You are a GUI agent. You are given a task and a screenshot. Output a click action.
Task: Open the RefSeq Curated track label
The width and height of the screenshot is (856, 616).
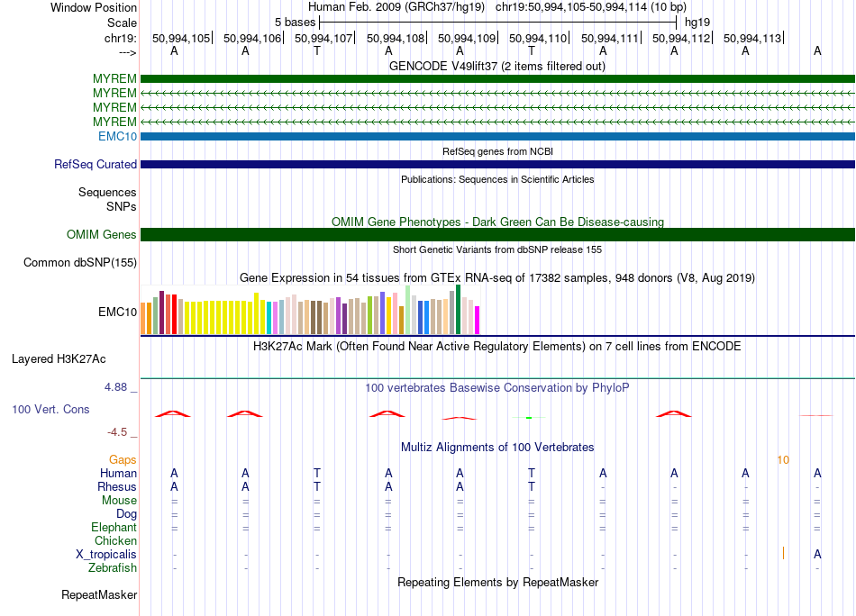(96, 164)
